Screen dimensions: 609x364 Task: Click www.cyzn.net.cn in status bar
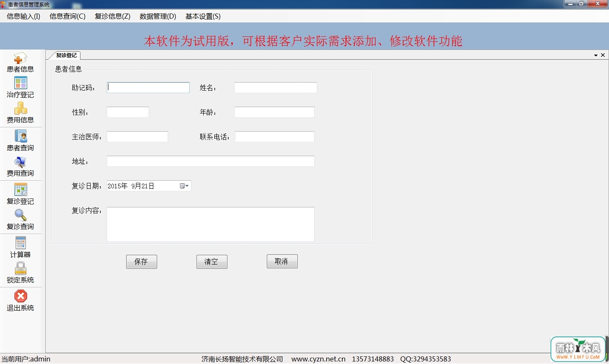318,359
